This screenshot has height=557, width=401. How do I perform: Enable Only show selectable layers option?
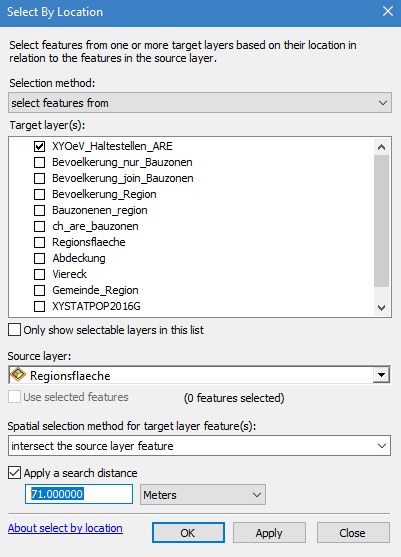(x=14, y=330)
